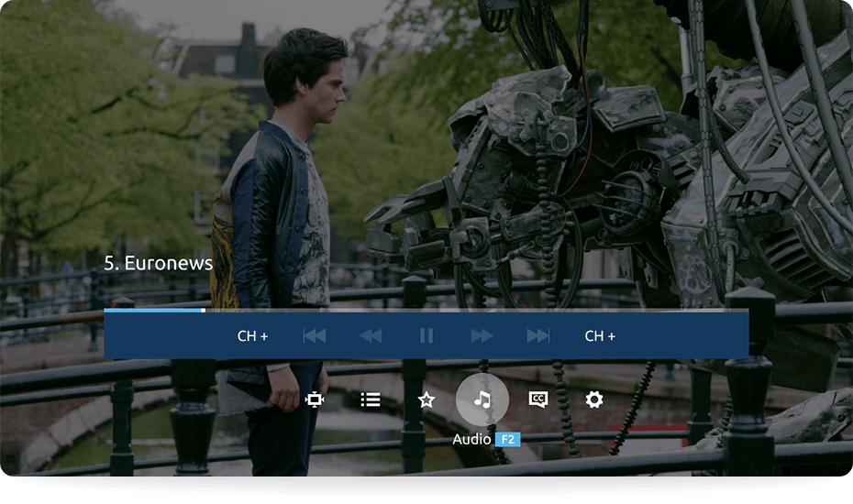Open the aspect ratio screen-fit icon

(315, 400)
